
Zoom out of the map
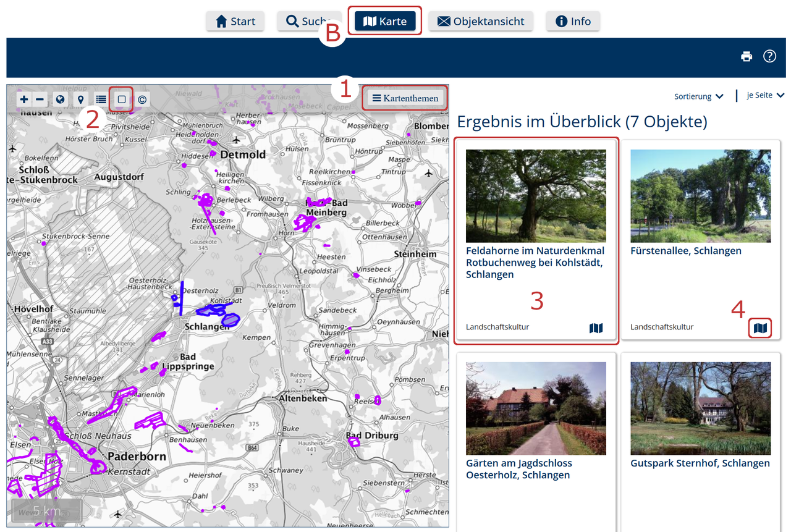click(40, 99)
